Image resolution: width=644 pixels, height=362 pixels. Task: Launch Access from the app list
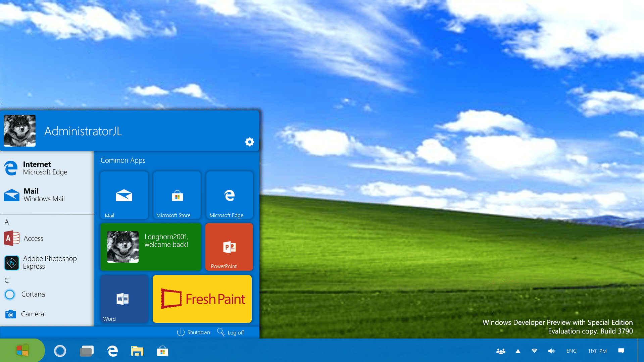tap(24, 239)
